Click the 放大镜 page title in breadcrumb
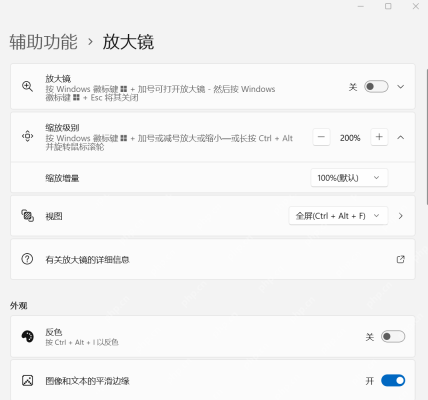 coord(128,42)
